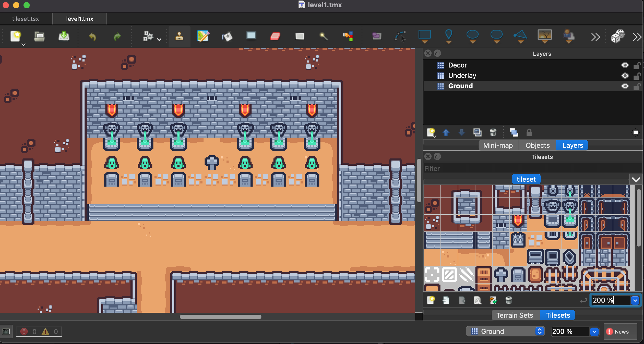Duplicate the selected layer
The width and height of the screenshot is (644, 344).
click(x=477, y=133)
